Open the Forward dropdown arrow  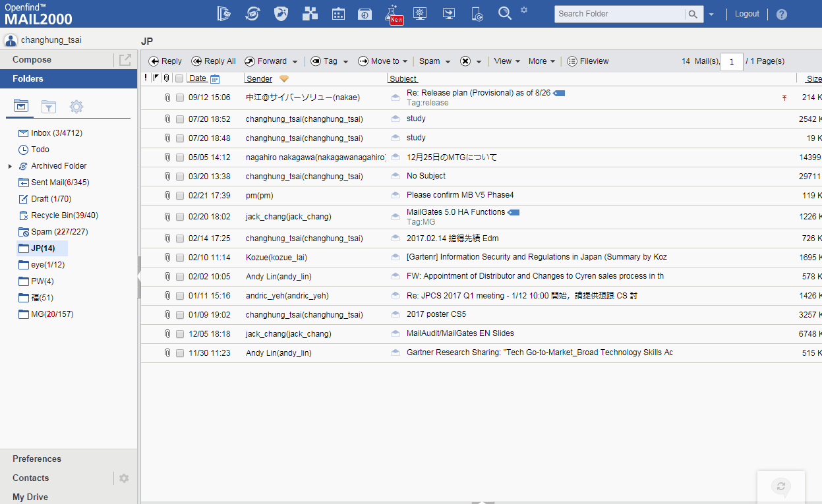pos(295,62)
